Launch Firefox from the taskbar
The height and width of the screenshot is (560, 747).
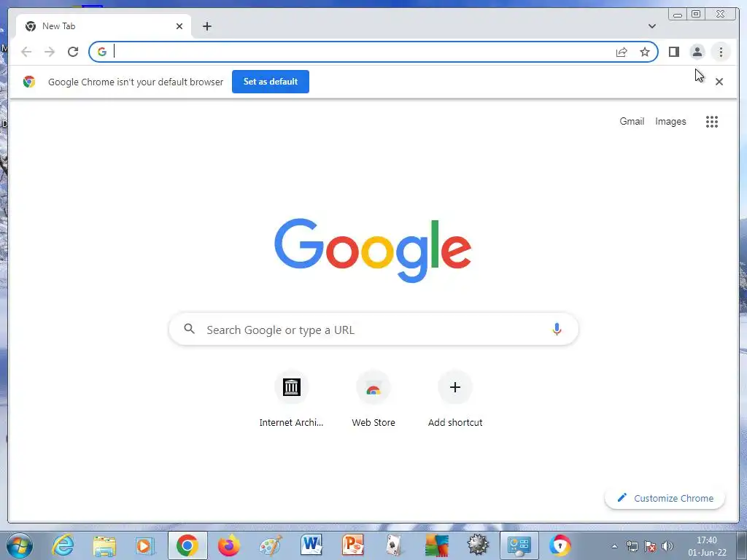click(x=229, y=545)
